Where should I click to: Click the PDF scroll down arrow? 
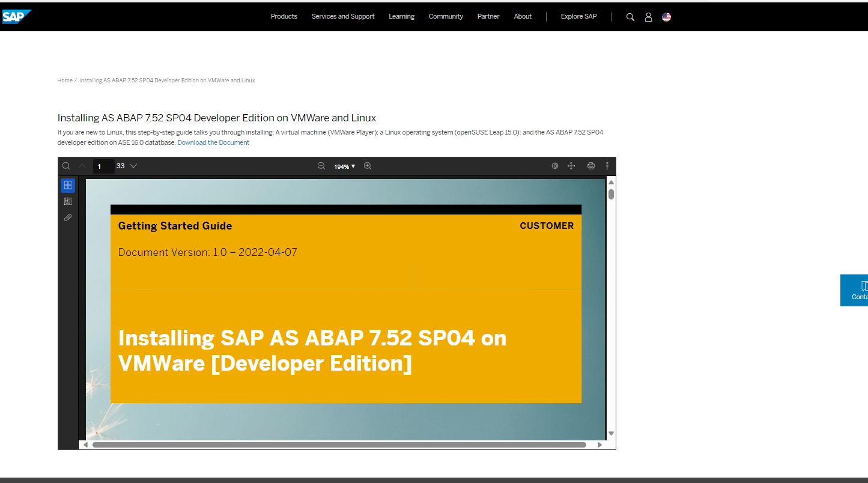point(611,433)
